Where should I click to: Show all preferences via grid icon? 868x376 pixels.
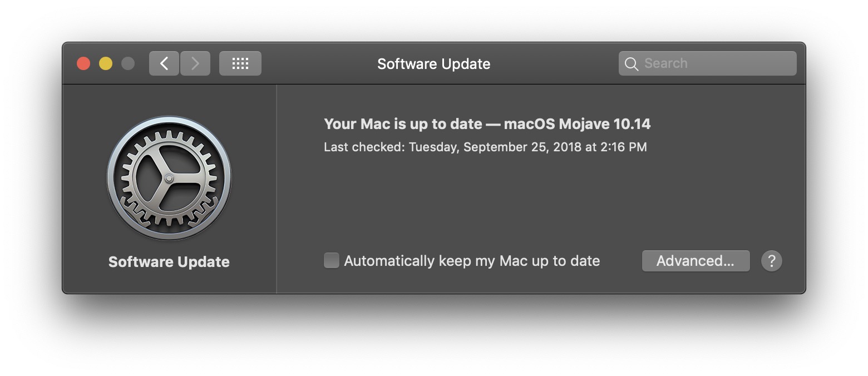pyautogui.click(x=240, y=63)
